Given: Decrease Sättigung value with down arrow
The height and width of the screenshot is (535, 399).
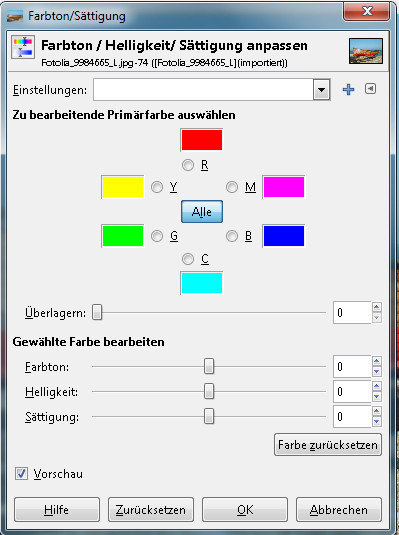Looking at the screenshot, I should [376, 422].
